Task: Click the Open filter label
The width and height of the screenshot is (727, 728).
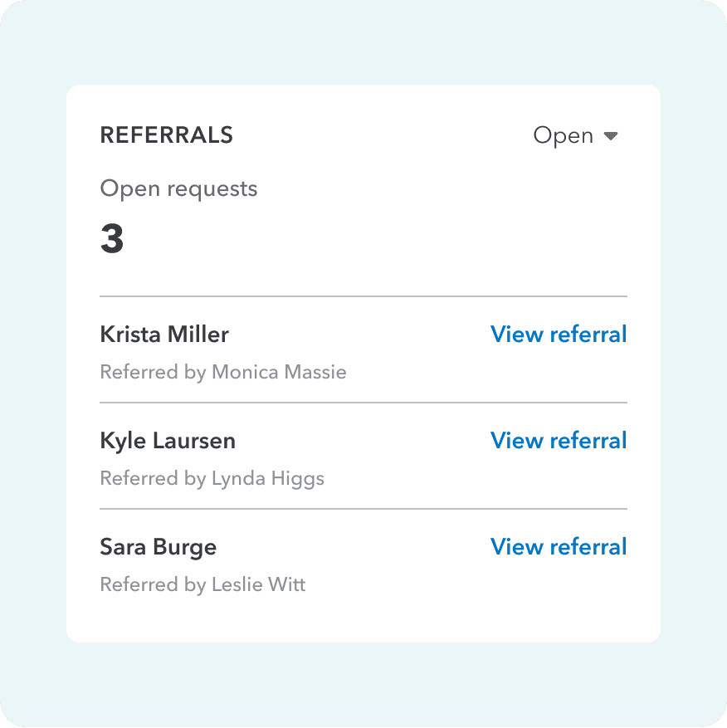Action: pos(563,136)
